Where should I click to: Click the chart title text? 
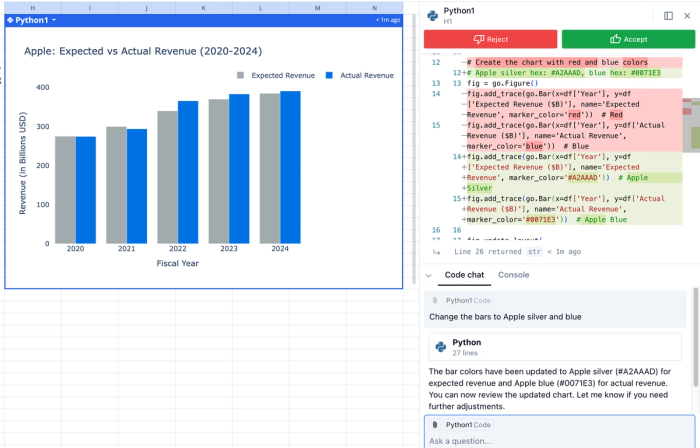143,51
